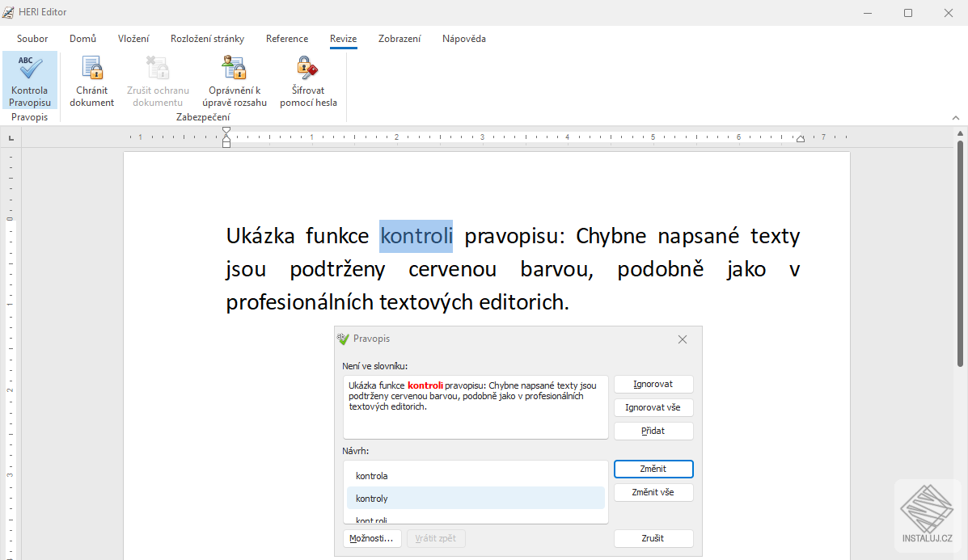Open the Soubor menu
This screenshot has width=968, height=560.
click(x=32, y=38)
